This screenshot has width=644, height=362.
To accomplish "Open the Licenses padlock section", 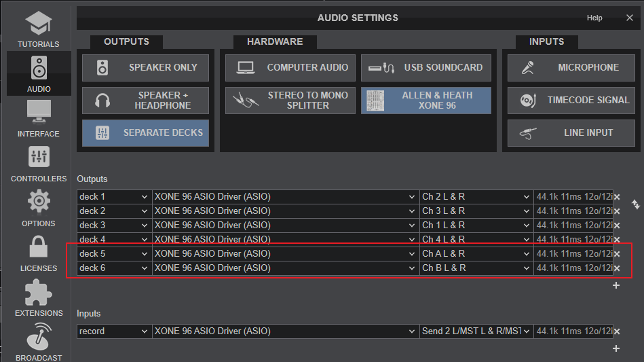I will [38, 252].
